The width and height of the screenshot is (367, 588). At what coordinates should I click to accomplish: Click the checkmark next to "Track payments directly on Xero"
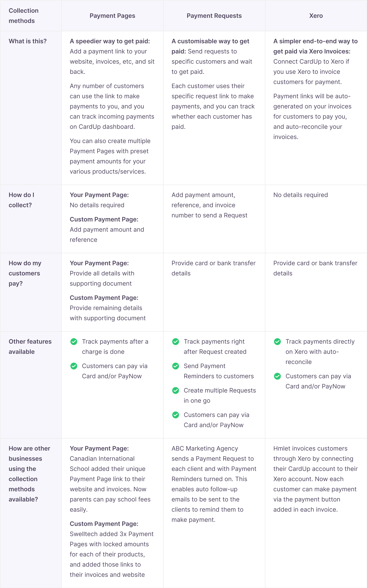pyautogui.click(x=277, y=342)
